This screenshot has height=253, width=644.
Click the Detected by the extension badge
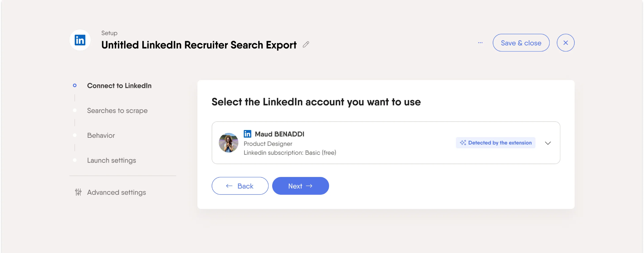coord(496,143)
